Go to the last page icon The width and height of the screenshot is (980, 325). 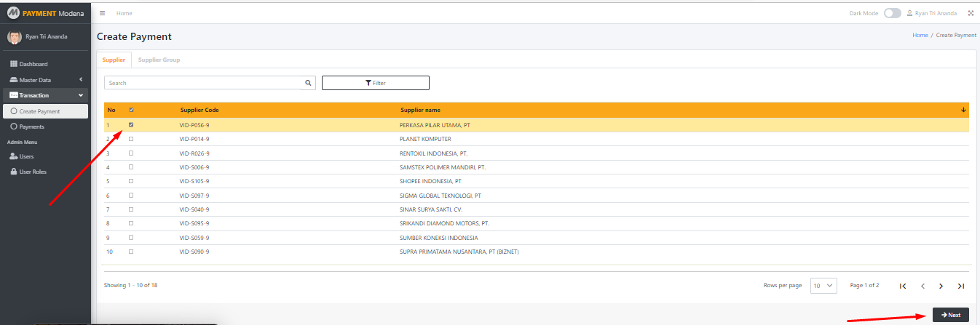[961, 286]
